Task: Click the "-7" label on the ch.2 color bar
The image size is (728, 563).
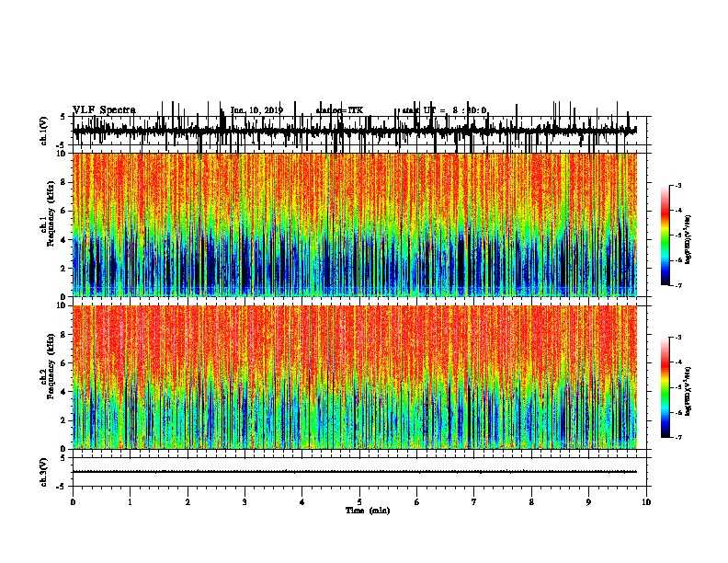Action: 678,437
